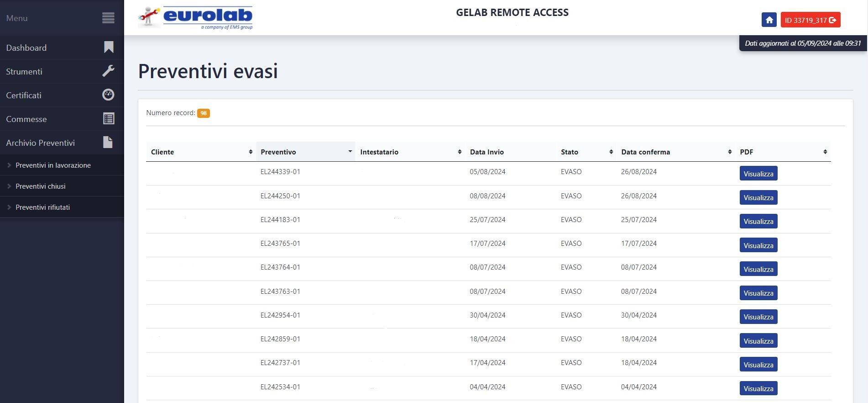
Task: Click the eurolab logo
Action: [x=195, y=18]
